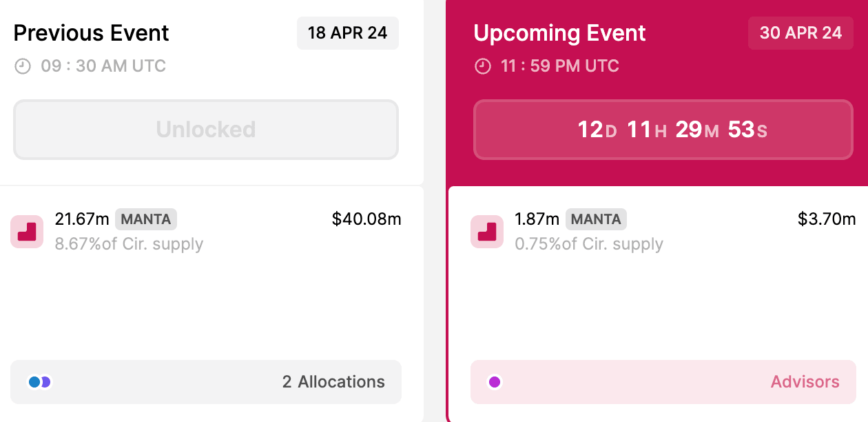This screenshot has width=868, height=422.
Task: Click the 18 APR 24 date badge
Action: point(347,33)
